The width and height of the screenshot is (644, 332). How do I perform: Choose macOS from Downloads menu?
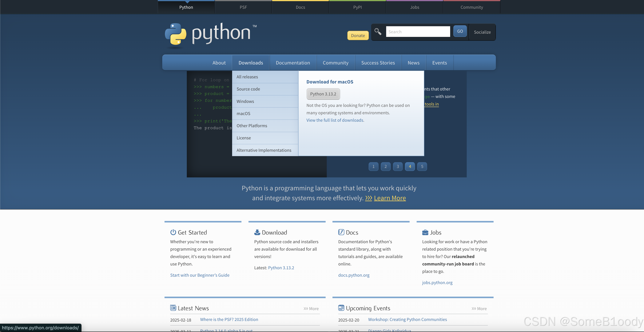(x=265, y=114)
